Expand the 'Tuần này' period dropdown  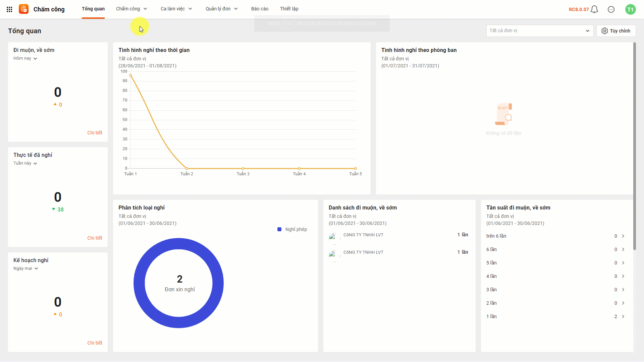[x=25, y=163]
